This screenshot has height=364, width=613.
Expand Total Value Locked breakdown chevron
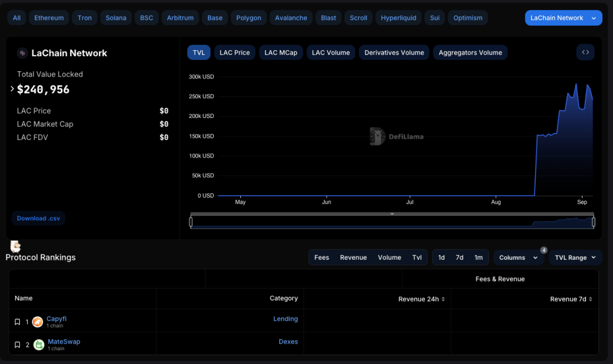click(x=12, y=89)
